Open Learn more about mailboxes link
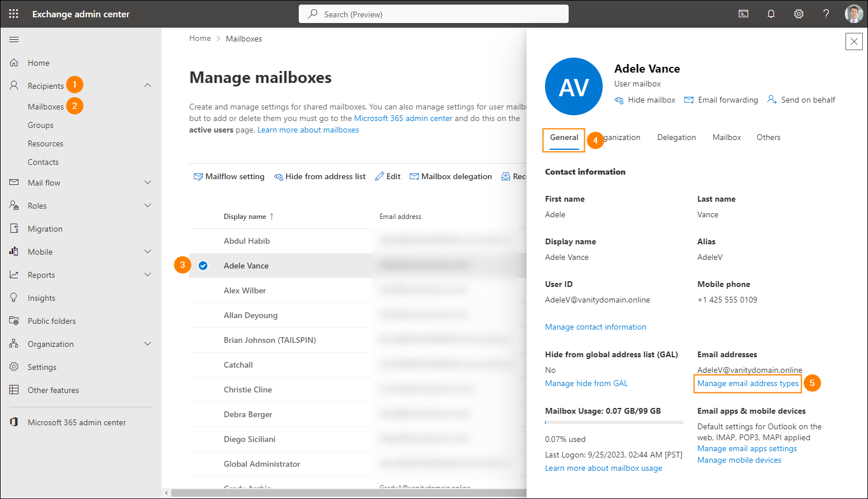This screenshot has height=499, width=868. (x=308, y=130)
